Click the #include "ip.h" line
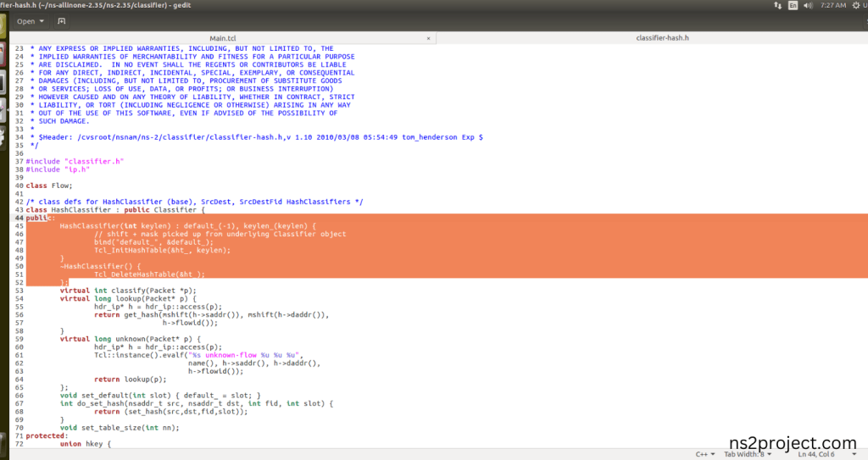Viewport: 868px width, 460px height. (x=58, y=169)
